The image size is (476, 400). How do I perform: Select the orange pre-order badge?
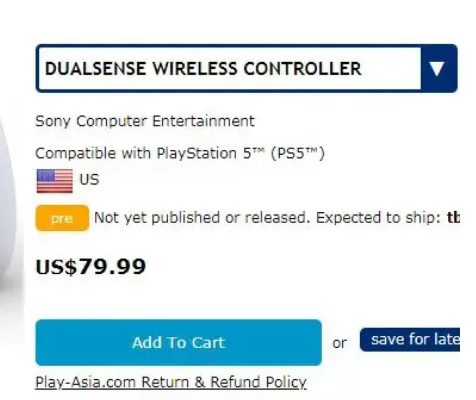[x=62, y=218]
